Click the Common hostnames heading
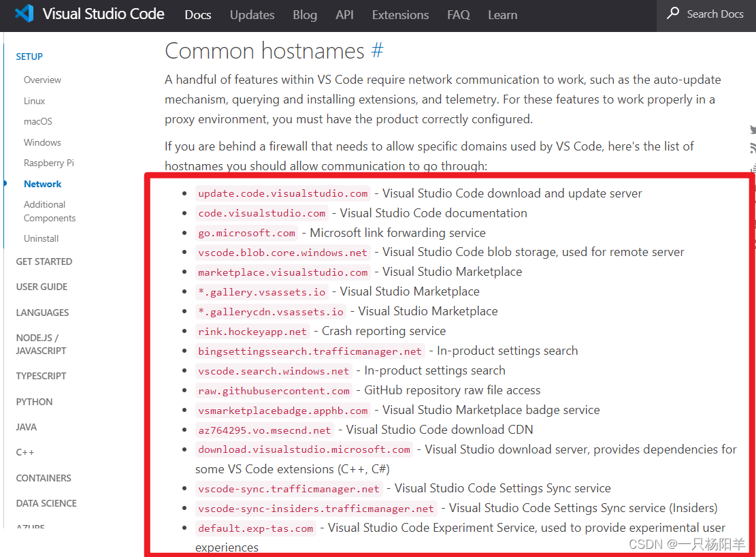This screenshot has height=557, width=756. (x=264, y=50)
